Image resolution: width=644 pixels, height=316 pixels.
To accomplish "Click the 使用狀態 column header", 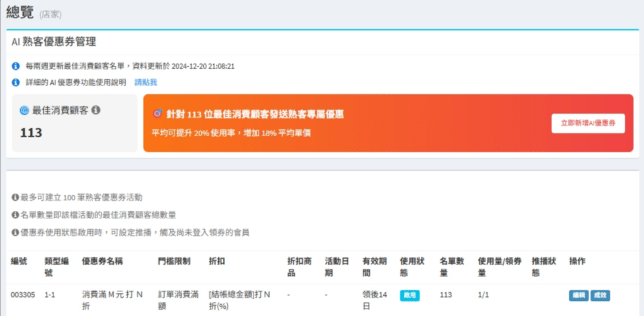I will [413, 267].
